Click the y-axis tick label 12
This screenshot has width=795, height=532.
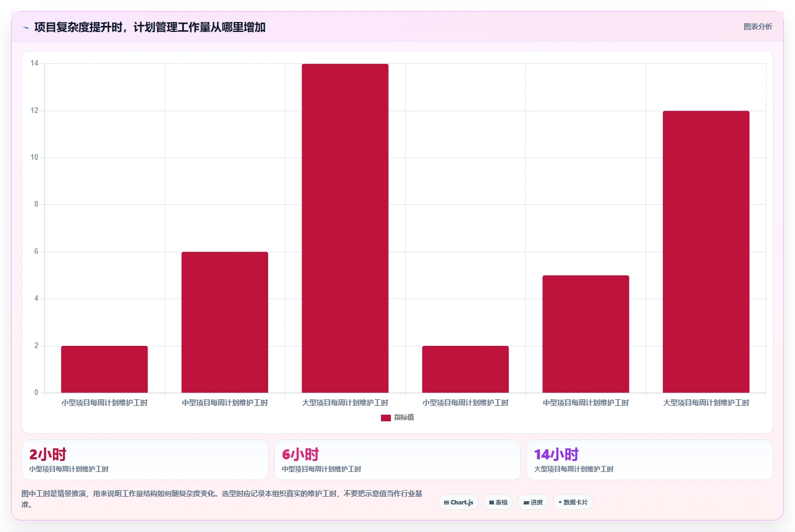tap(35, 111)
